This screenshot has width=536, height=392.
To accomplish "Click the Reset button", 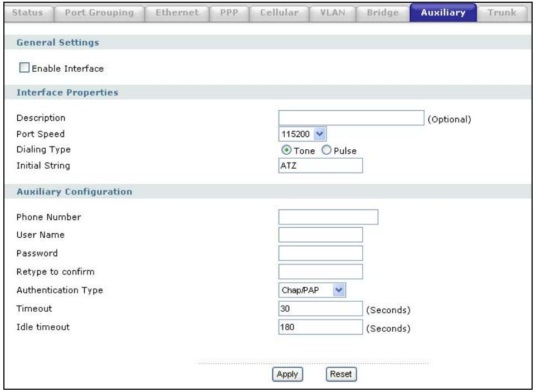I will coord(341,374).
